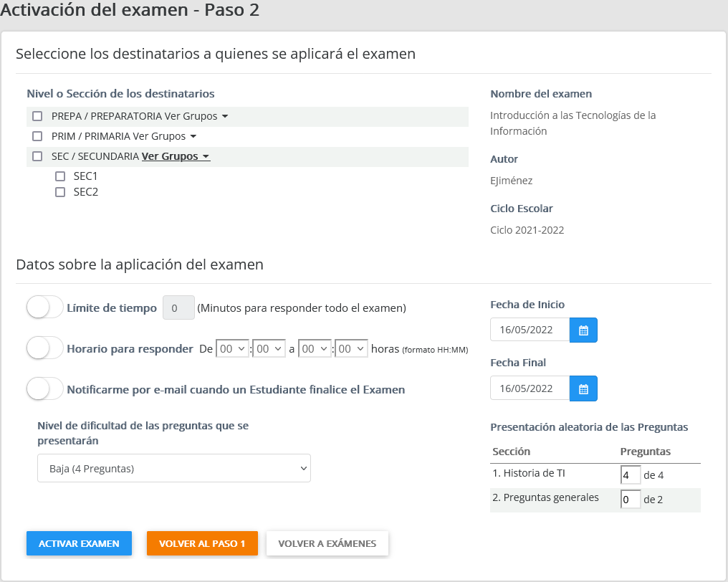
Task: Open the difficulty level dropdown
Action: (x=174, y=469)
